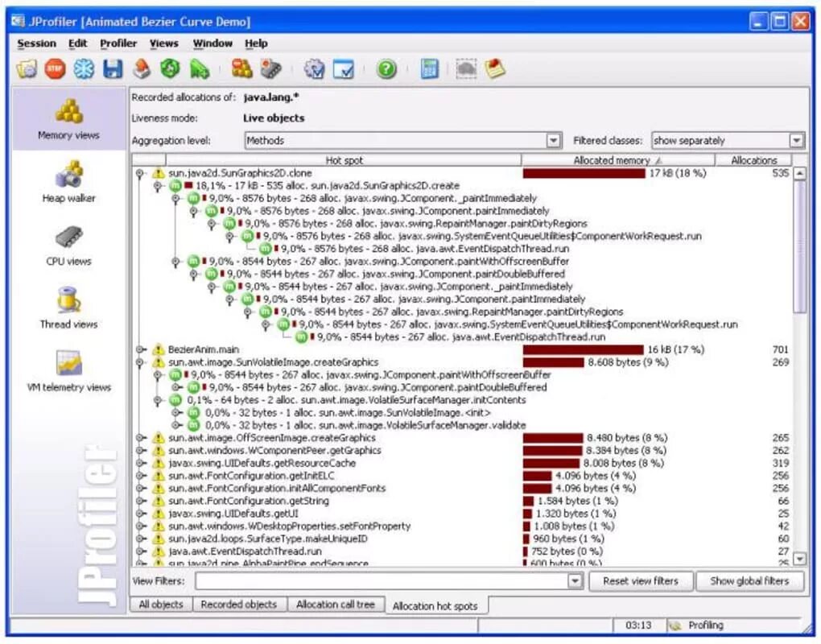The height and width of the screenshot is (644, 821).
Task: Open Help with the question mark icon
Action: tap(386, 69)
